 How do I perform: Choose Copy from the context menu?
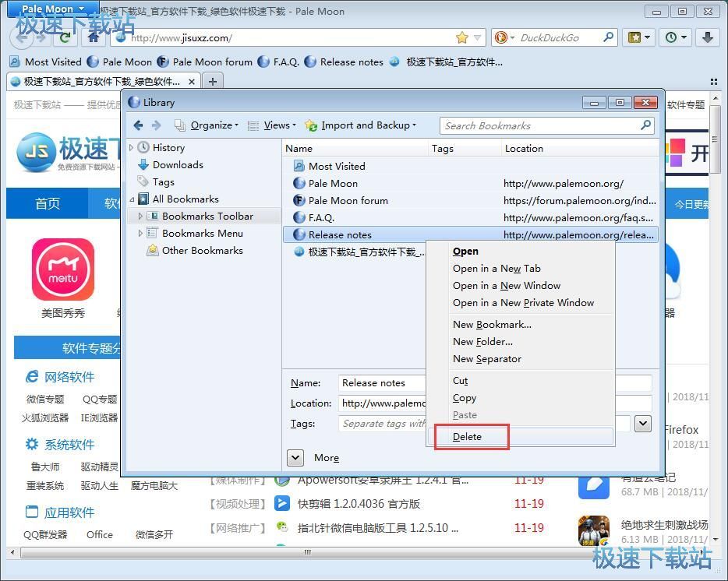point(521,398)
